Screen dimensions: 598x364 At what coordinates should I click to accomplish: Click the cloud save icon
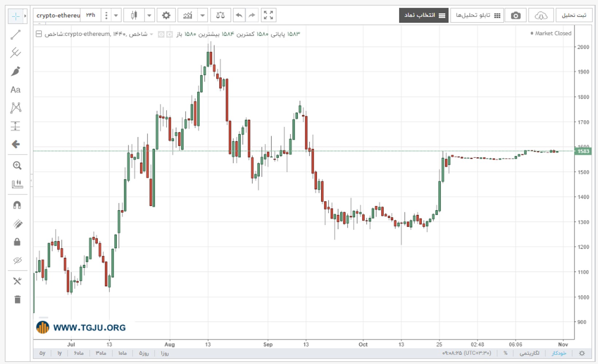(541, 15)
